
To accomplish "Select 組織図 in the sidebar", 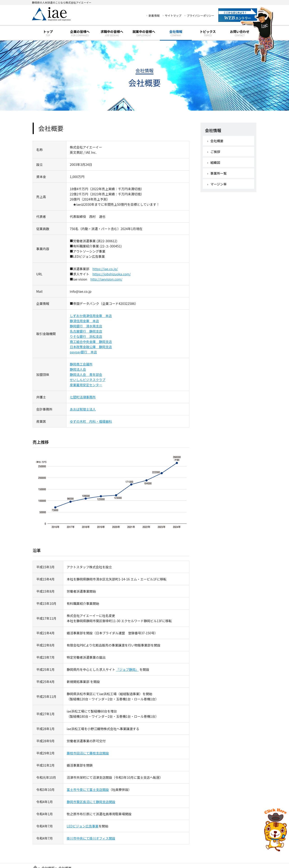I will pos(228,162).
